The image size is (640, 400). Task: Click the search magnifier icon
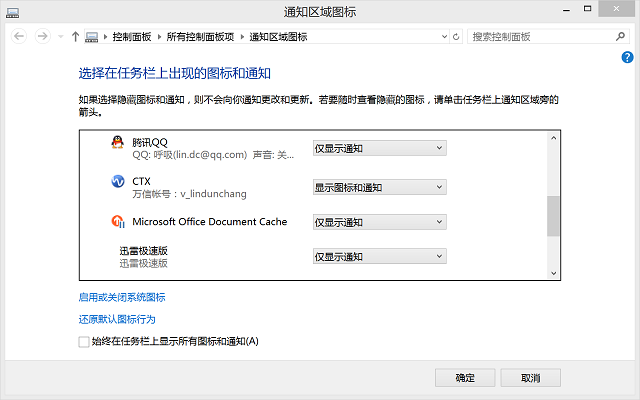[620, 36]
